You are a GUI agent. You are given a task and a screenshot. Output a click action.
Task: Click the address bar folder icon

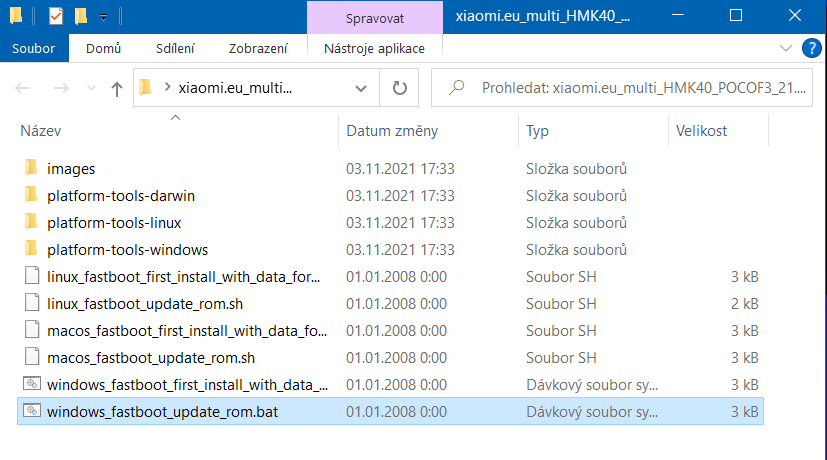(146, 87)
